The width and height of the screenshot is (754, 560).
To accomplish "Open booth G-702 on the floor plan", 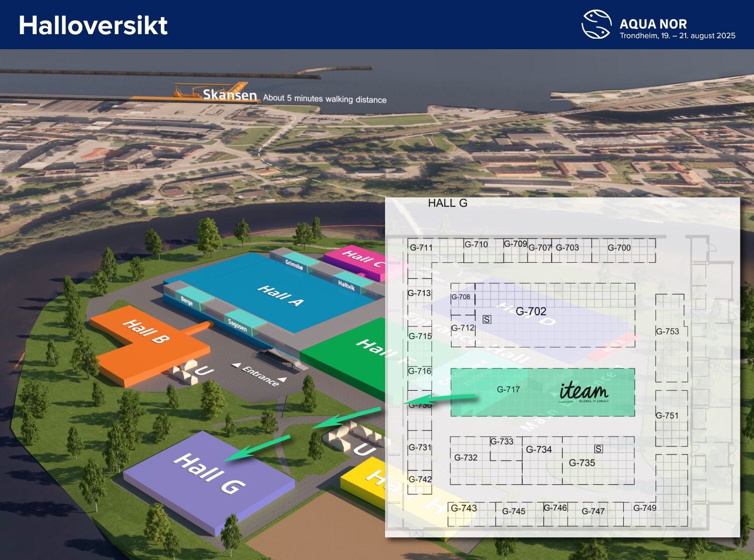I will [531, 311].
